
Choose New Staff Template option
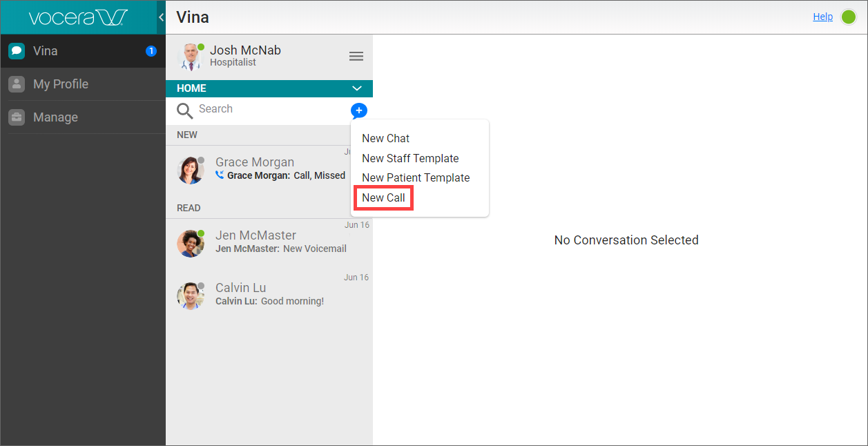pyautogui.click(x=410, y=158)
